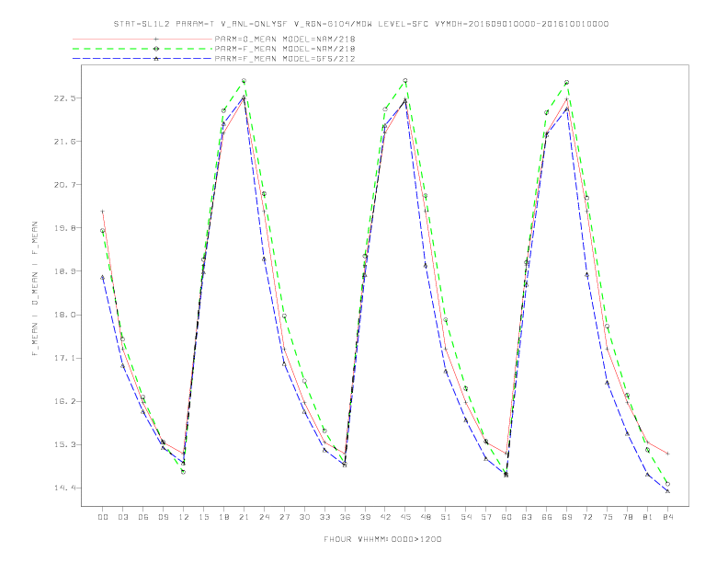Click y-axis tick value 21.6
The height and width of the screenshot is (563, 728).
(x=64, y=142)
